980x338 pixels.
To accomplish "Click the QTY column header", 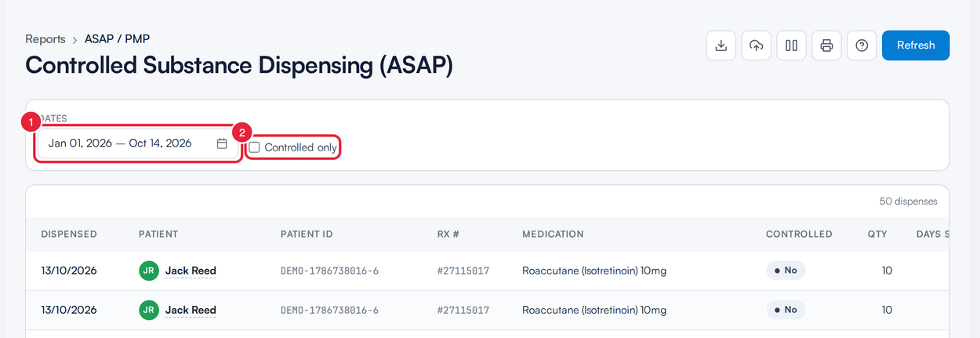I will coord(877,234).
